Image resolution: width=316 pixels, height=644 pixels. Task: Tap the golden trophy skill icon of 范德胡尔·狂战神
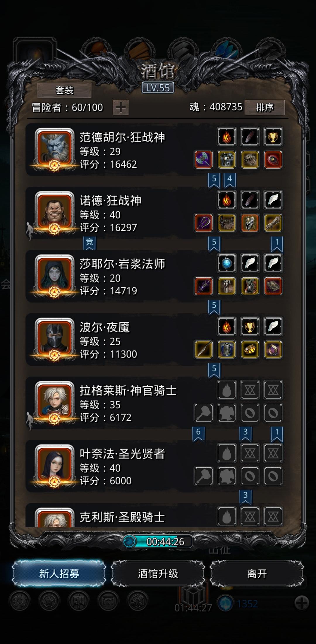(x=273, y=136)
